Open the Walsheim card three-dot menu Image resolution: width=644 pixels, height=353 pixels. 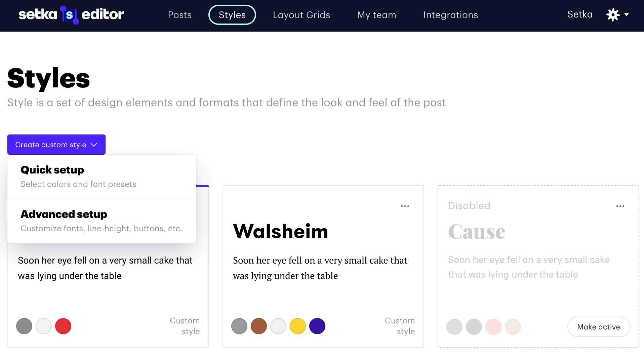tap(405, 206)
